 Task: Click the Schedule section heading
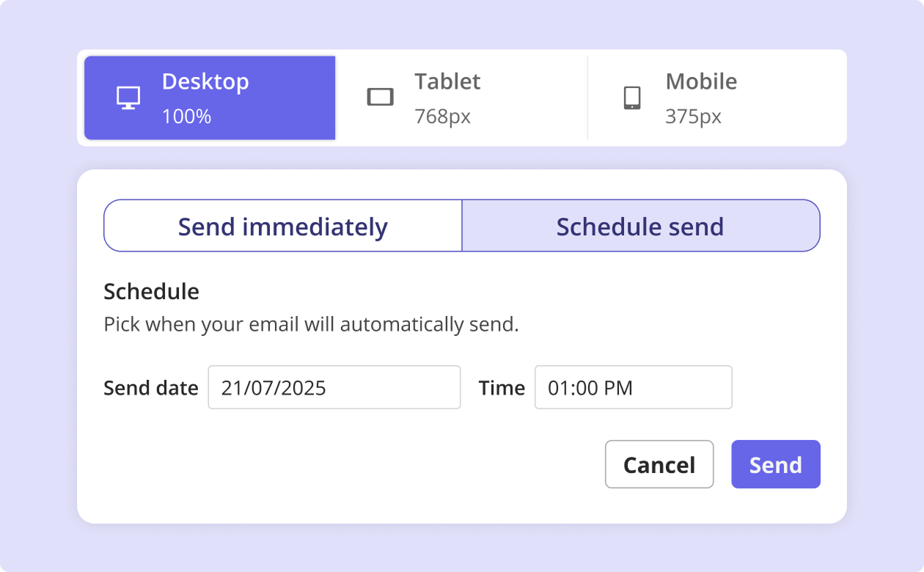pyautogui.click(x=151, y=292)
